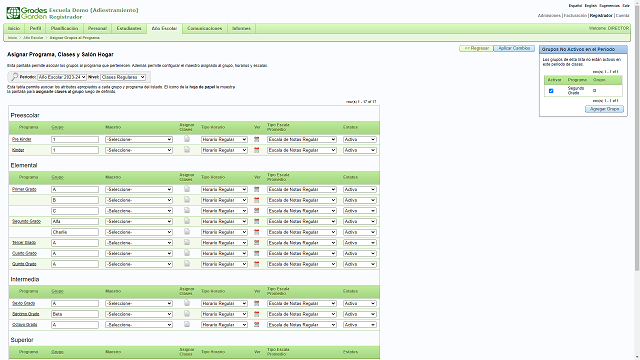Image resolution: width=640 pixels, height=360 pixels.
Task: Click group name field containing Beta
Action: coord(75,314)
